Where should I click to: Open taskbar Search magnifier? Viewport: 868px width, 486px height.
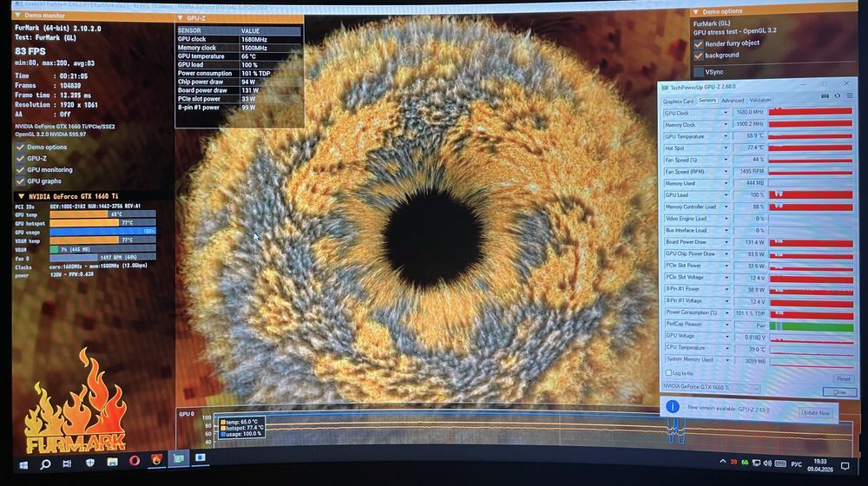pyautogui.click(x=45, y=463)
